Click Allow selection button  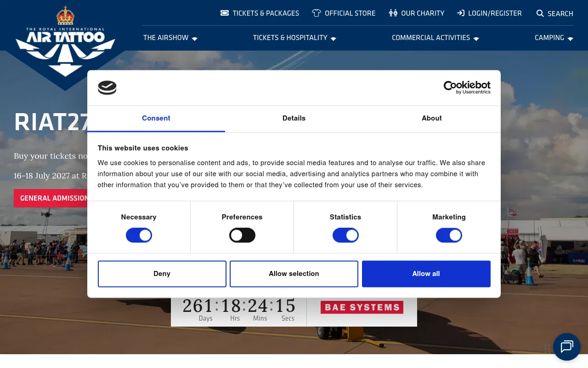(x=294, y=274)
